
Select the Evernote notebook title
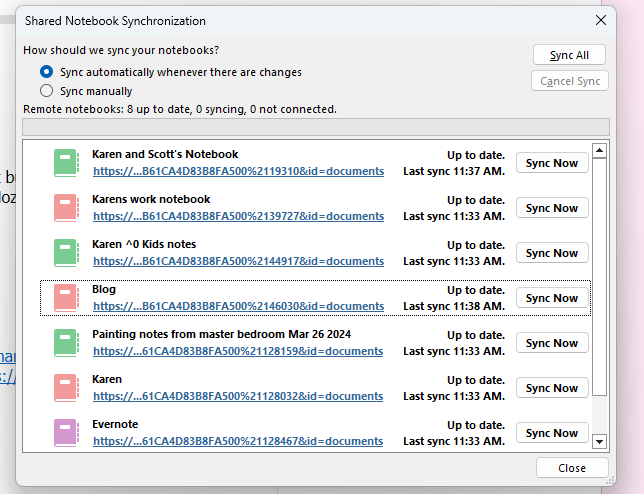(x=115, y=424)
